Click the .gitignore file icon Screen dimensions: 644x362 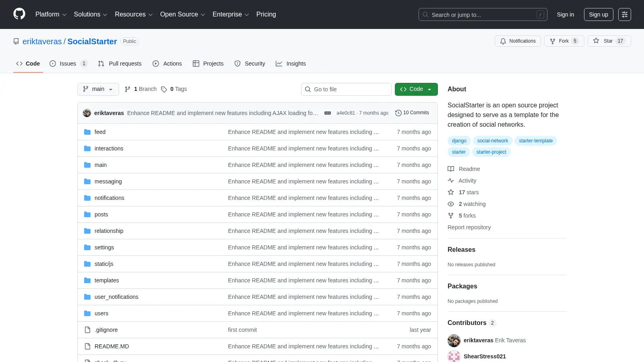[87, 330]
